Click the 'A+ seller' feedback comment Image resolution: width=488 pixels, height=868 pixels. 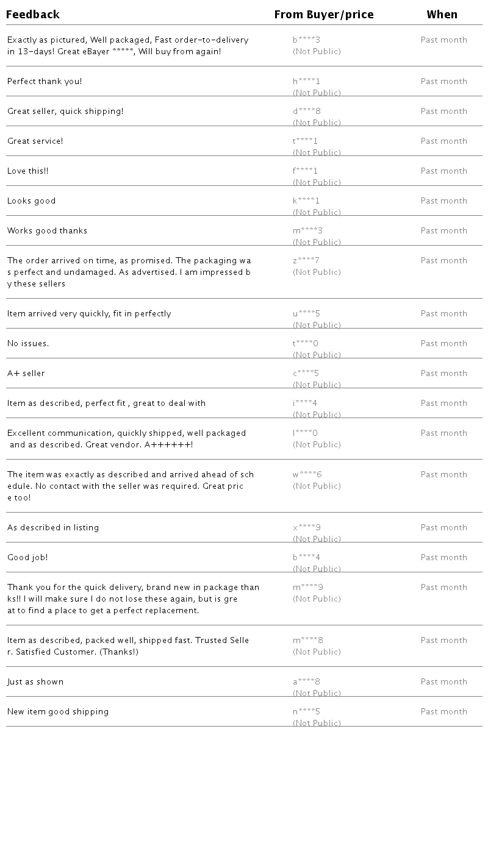(26, 374)
